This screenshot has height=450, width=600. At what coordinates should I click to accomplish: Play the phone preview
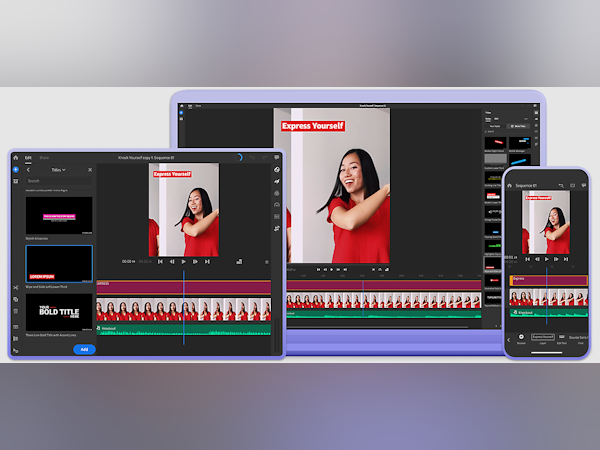click(546, 259)
